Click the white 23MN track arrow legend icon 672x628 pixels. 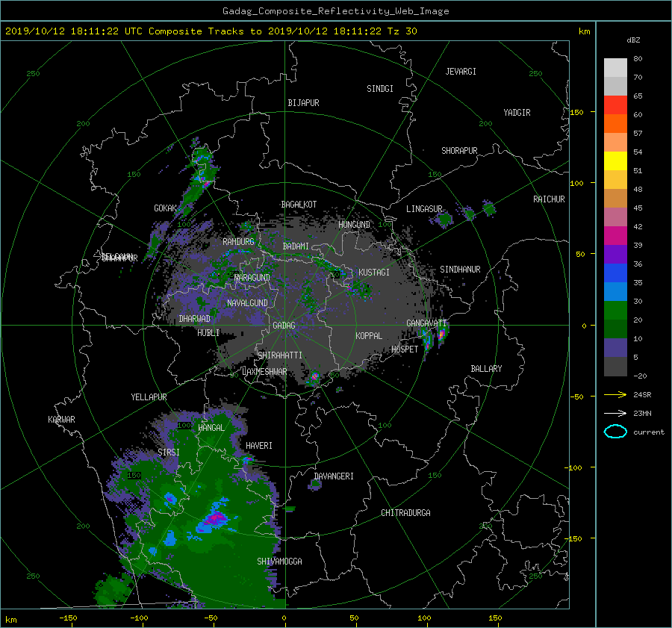click(615, 413)
